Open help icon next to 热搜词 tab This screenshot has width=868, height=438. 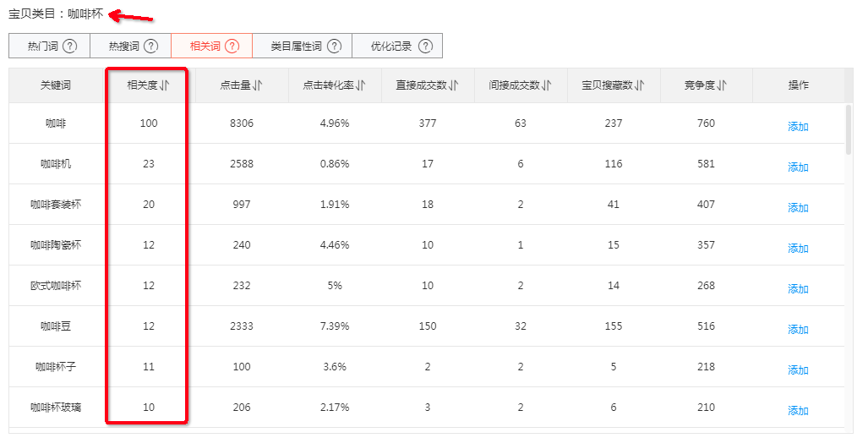[150, 46]
